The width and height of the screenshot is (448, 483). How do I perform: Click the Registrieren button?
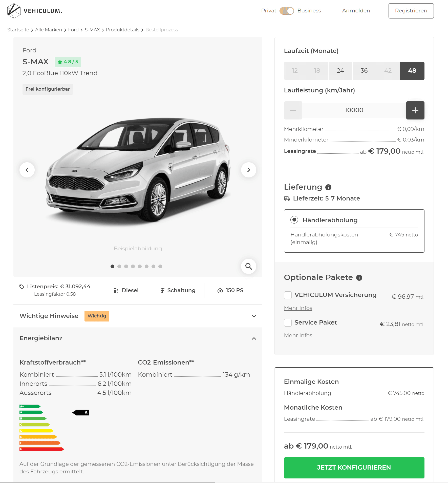[411, 11]
